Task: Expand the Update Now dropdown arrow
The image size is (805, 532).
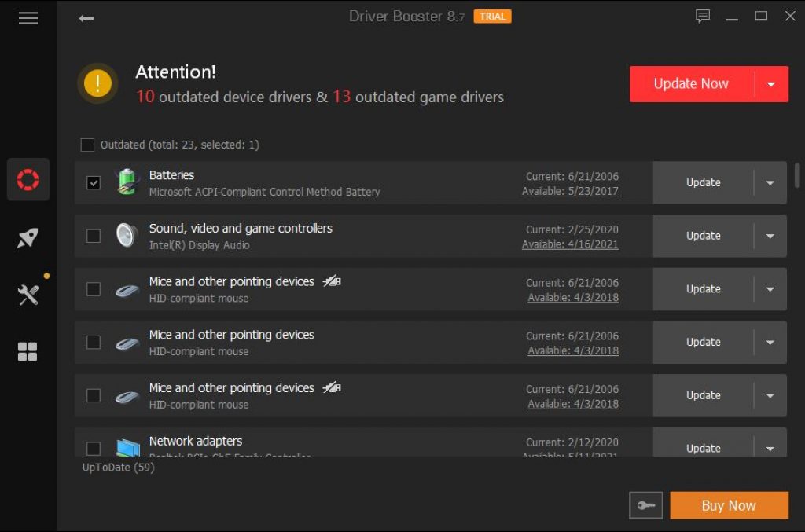Action: [771, 84]
